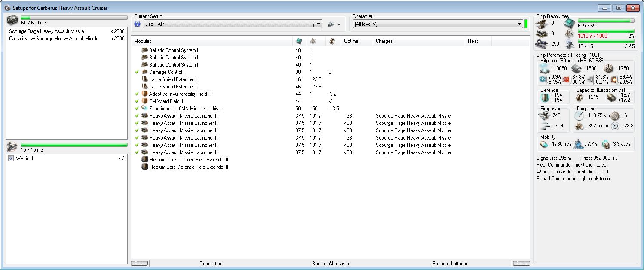Screen dimensions: 644x270
Task: Open the Current Setup dropdown showing Gila HAM
Action: (319, 24)
